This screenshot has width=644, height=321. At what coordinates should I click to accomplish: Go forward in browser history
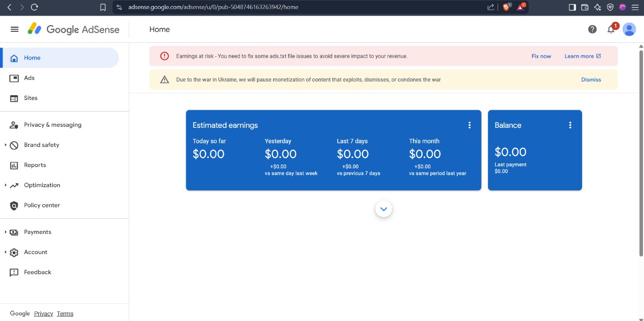(21, 7)
